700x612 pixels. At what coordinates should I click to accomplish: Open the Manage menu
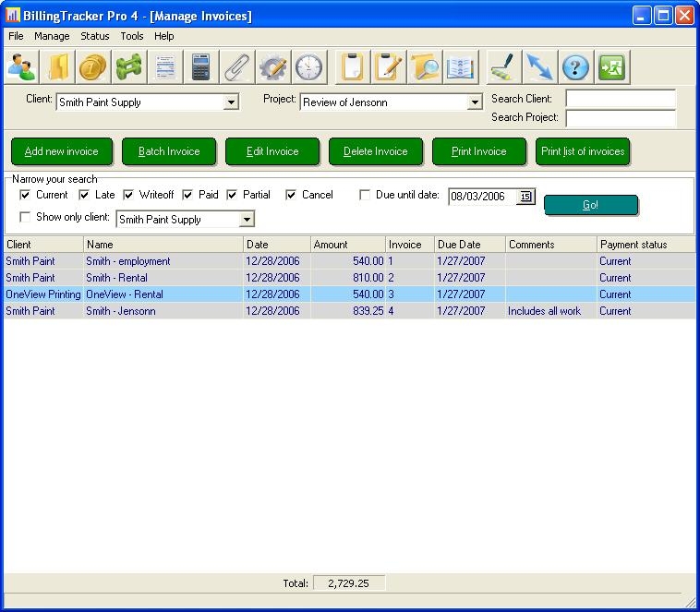[x=52, y=36]
